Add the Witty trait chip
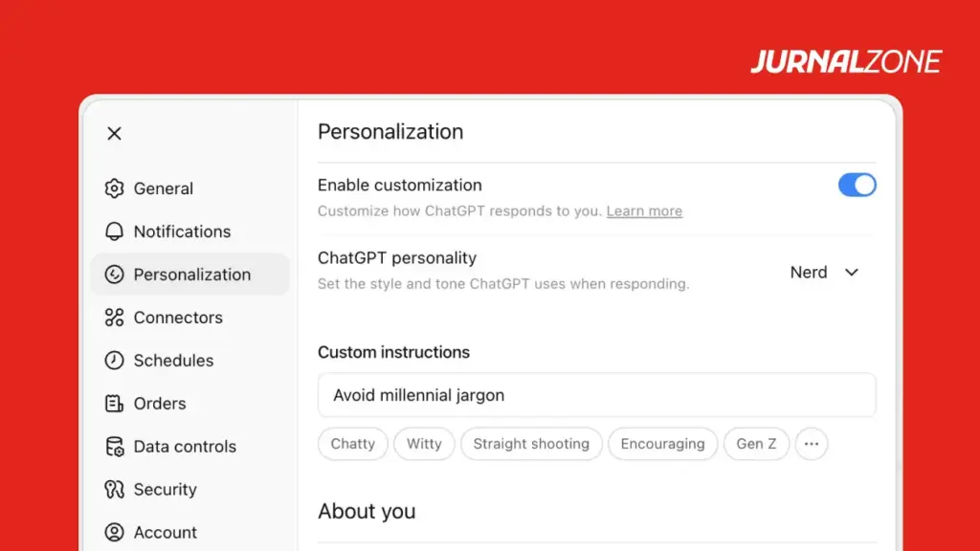 coord(424,444)
